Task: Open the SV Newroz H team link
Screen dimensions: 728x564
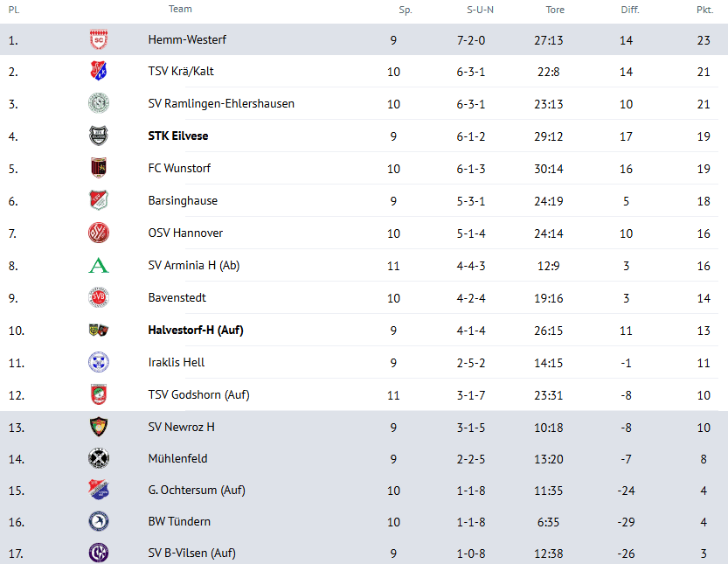Action: coord(182,427)
